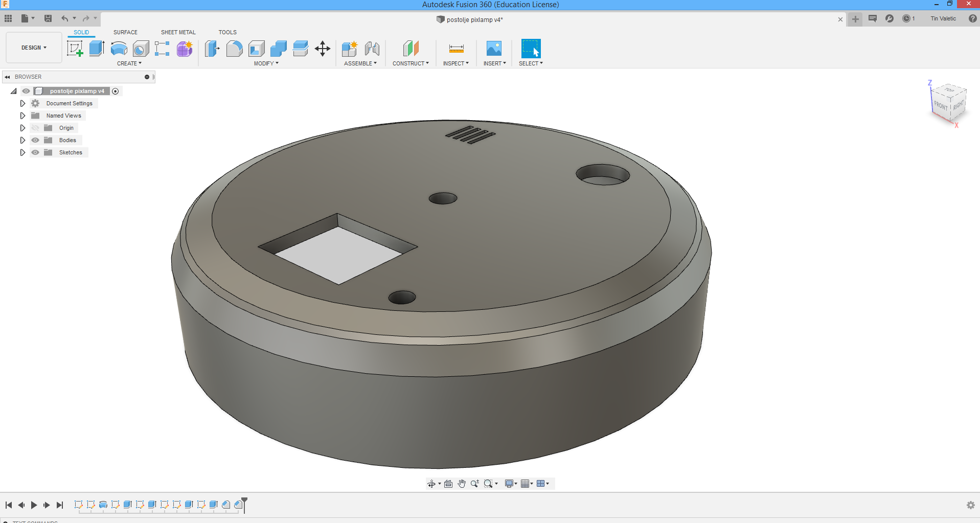Open the Tin Valetic account menu

click(943, 18)
